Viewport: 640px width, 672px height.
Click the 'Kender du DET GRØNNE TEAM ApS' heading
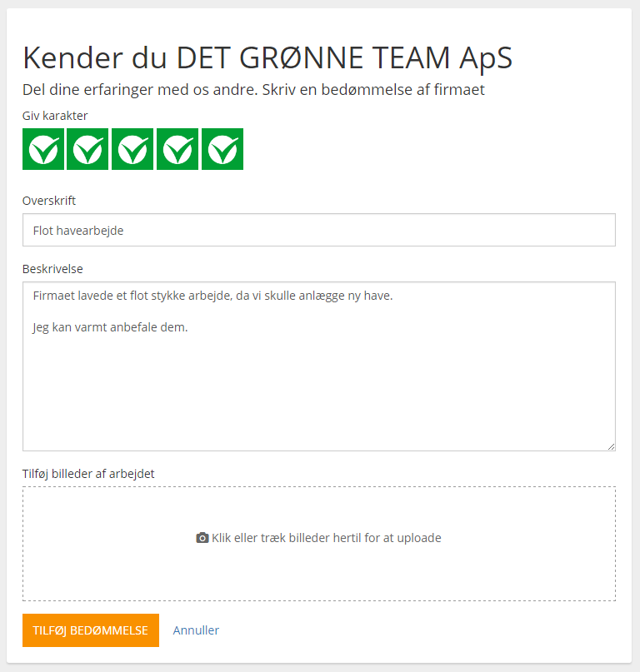[x=267, y=57]
